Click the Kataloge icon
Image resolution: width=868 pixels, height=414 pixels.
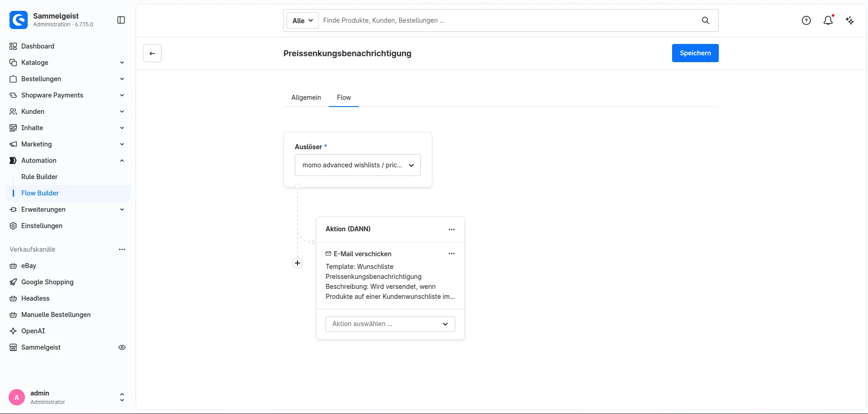[x=13, y=63]
